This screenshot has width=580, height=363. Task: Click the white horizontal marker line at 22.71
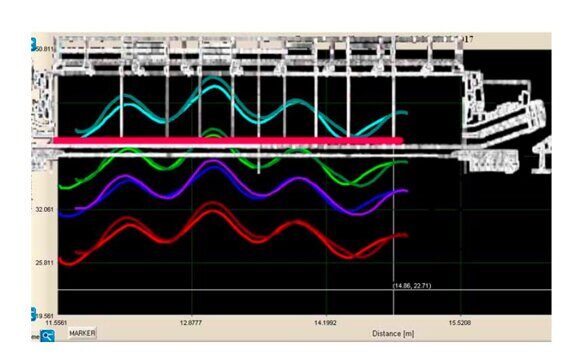(304, 290)
